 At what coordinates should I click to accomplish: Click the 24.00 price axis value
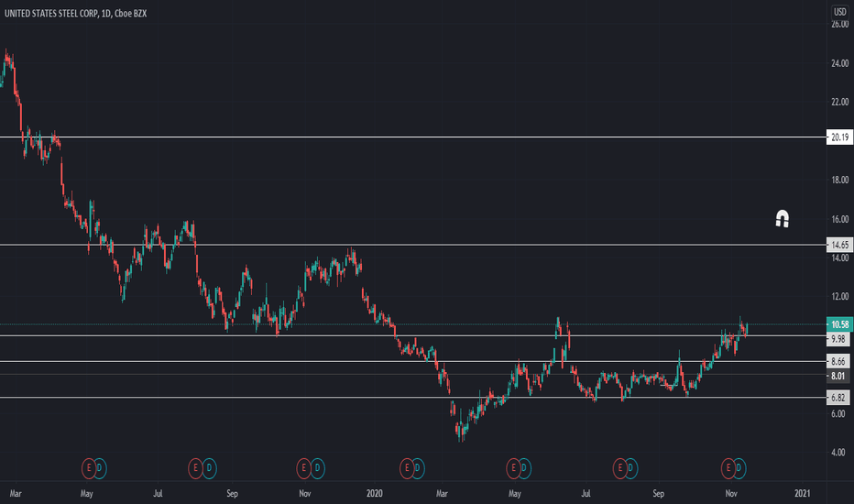(840, 63)
